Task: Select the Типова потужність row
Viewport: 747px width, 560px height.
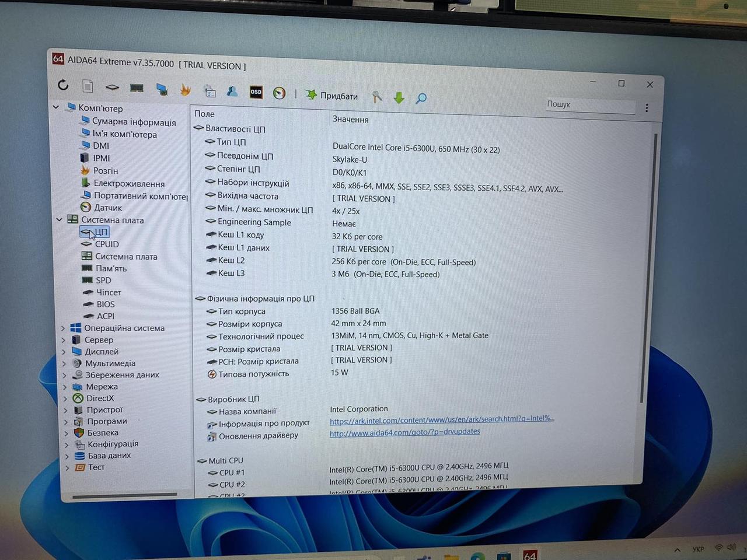Action: [x=253, y=374]
